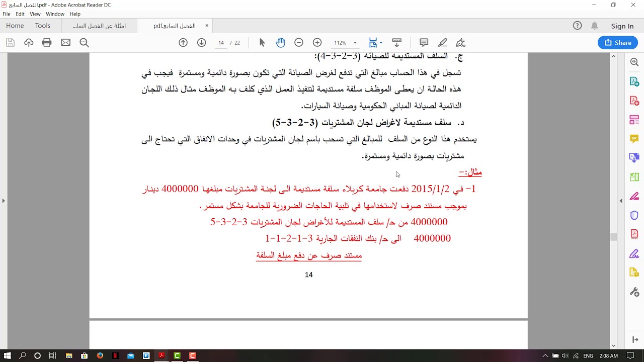644x362 pixels.
Task: Close the الفصل السابع.pdf tab
Action: 206,26
